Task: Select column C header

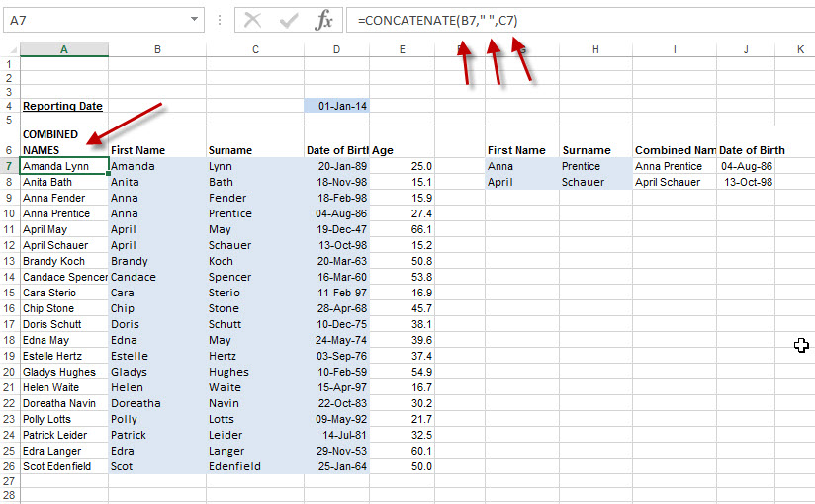Action: pos(255,49)
